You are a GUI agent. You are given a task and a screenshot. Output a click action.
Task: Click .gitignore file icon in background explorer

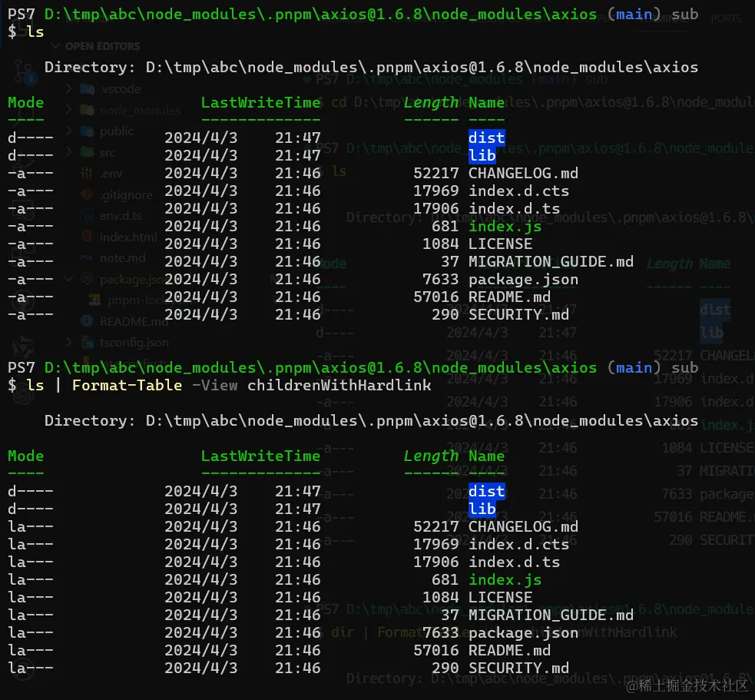pos(87,194)
